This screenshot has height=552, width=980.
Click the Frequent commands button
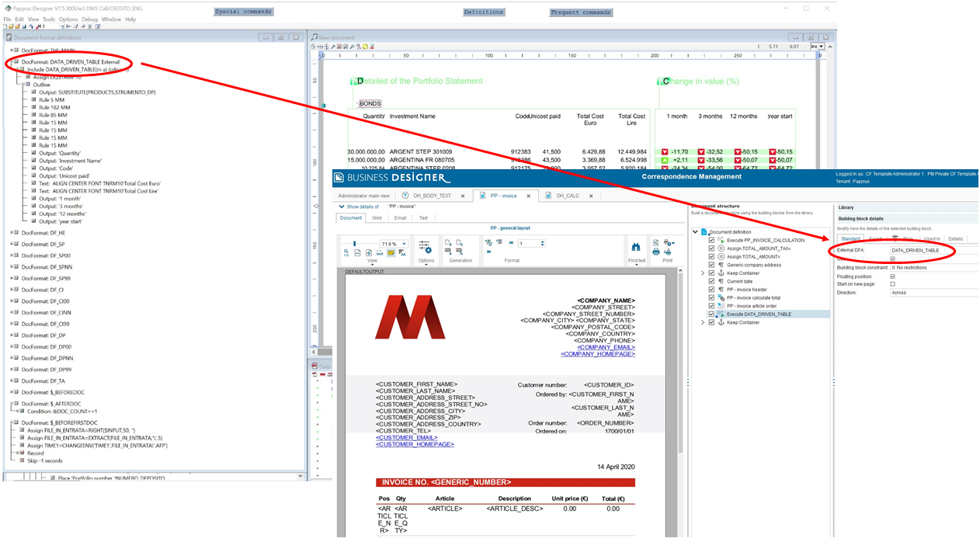[x=581, y=12]
